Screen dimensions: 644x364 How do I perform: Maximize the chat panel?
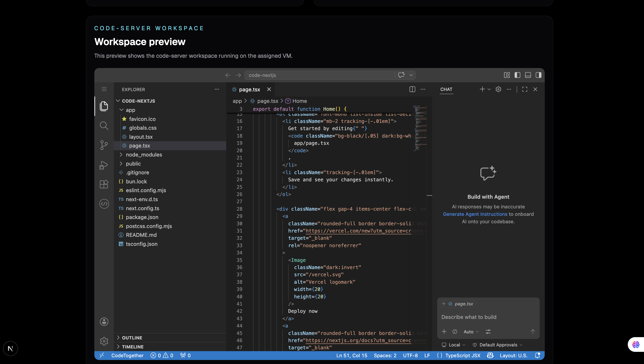(525, 89)
